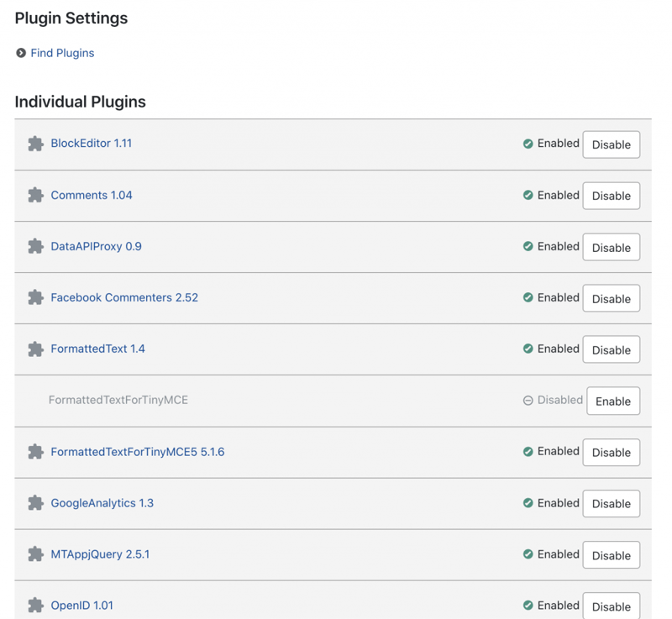Click the puzzle icon for Facebook Commenters
672x619 pixels.
tap(35, 297)
